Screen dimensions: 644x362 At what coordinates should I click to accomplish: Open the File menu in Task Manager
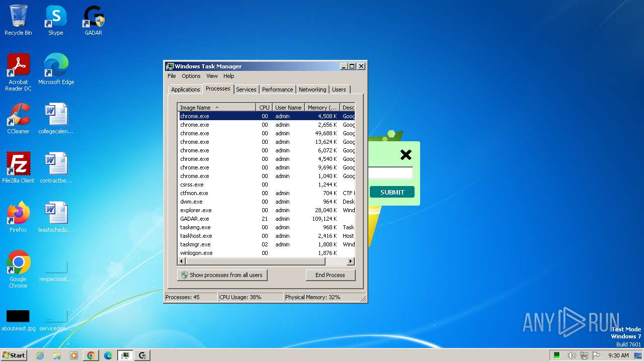[x=172, y=76]
